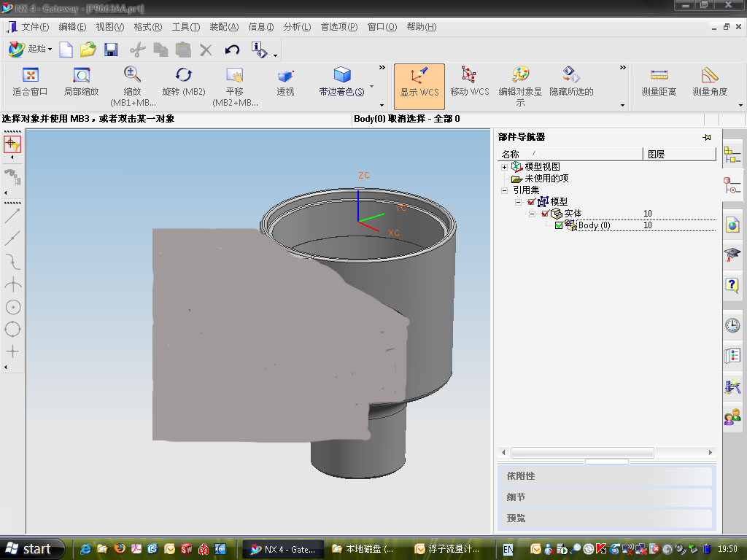
Task: Click the Delete X icon
Action: tap(206, 50)
